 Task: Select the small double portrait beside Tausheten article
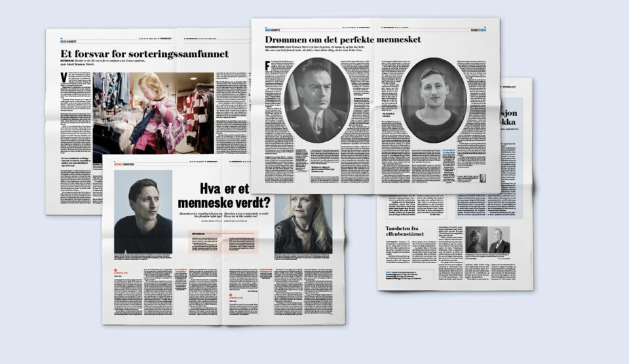coord(487,240)
